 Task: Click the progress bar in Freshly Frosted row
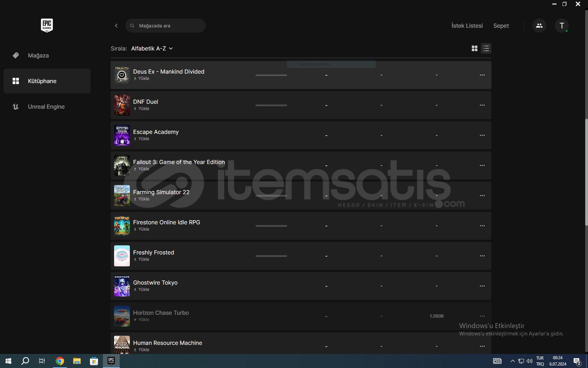tap(271, 256)
